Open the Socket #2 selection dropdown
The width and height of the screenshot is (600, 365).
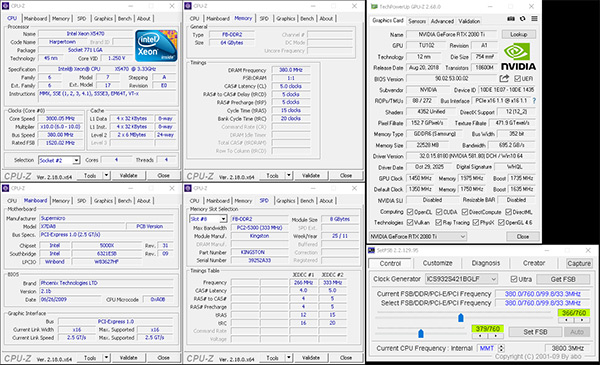tap(76, 160)
